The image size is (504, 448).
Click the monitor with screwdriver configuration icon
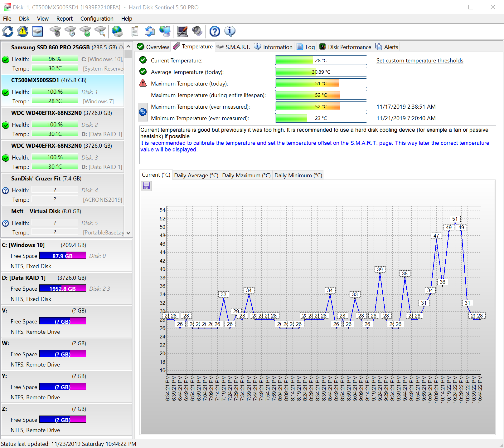coord(182,31)
